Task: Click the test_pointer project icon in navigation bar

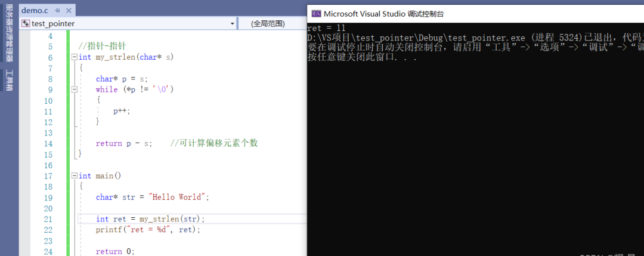Action: tap(26, 23)
